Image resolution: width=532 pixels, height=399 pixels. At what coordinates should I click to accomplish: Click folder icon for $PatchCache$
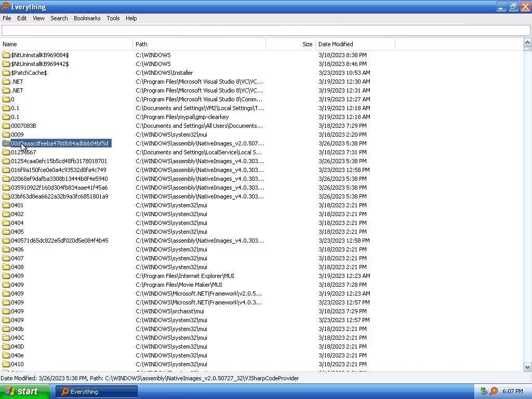point(6,73)
